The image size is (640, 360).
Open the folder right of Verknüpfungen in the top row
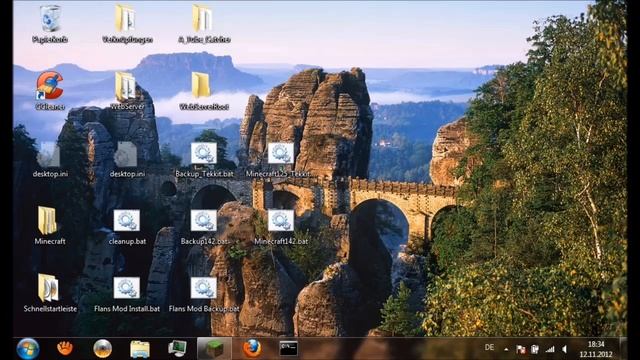(x=204, y=24)
